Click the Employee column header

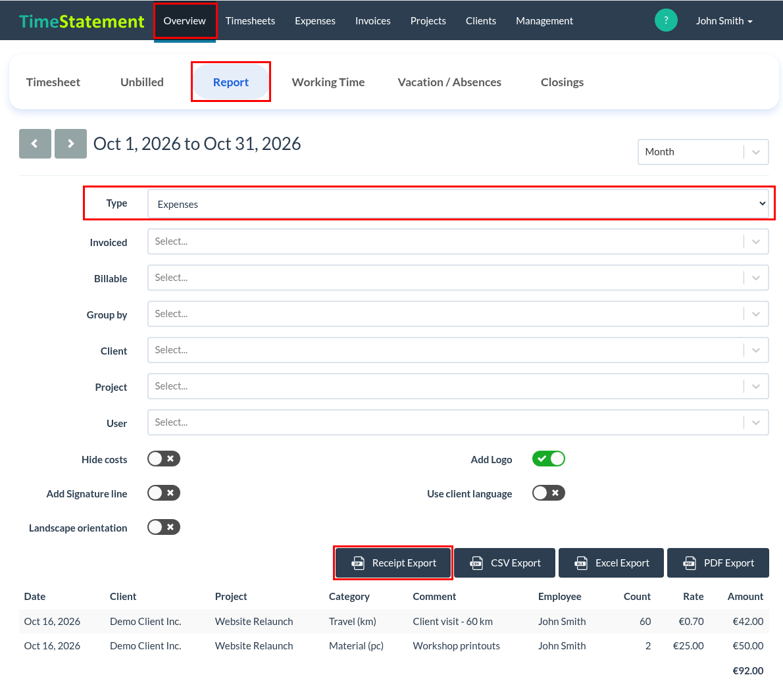[x=560, y=597]
